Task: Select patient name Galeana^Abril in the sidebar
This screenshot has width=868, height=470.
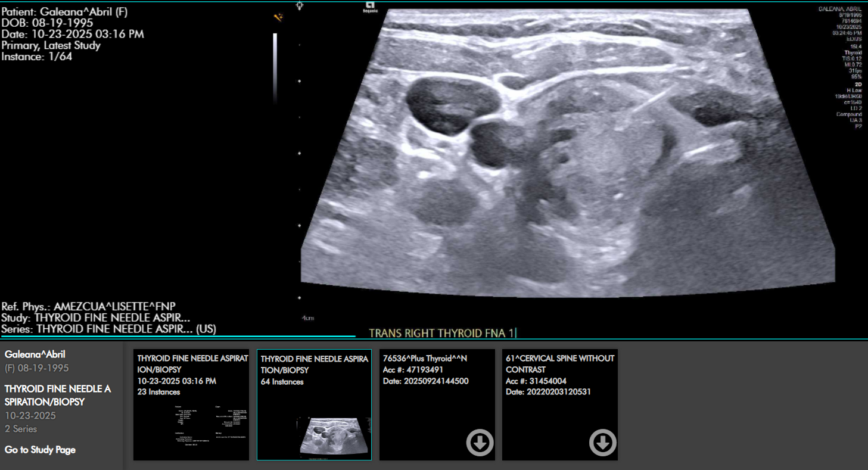Action: click(x=35, y=354)
